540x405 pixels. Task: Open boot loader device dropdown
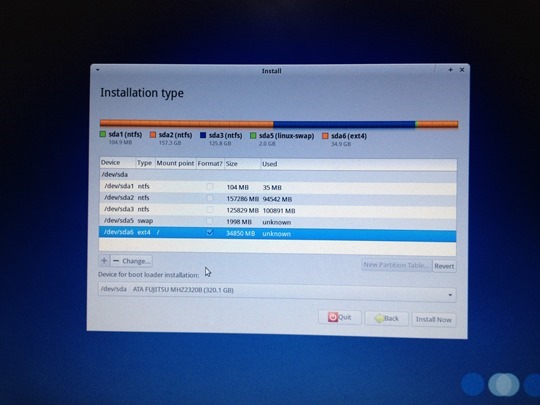[x=277, y=292]
